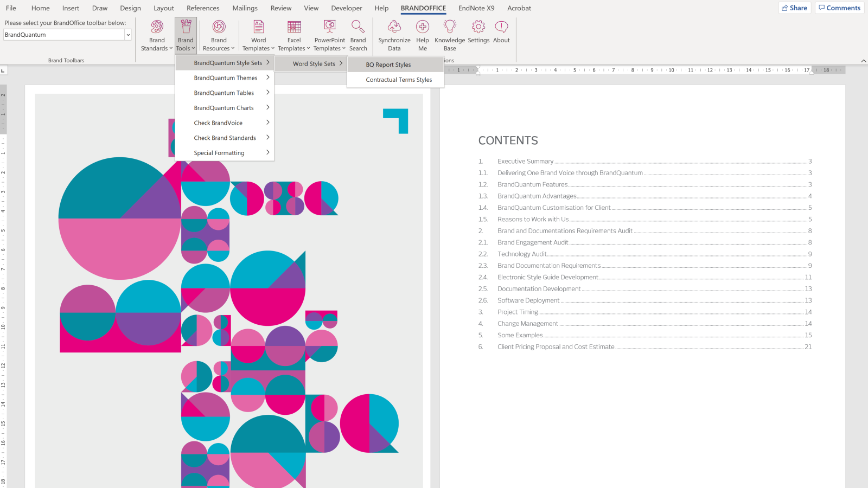Click Synchronize Data
Viewport: 868px width, 488px height.
click(394, 35)
